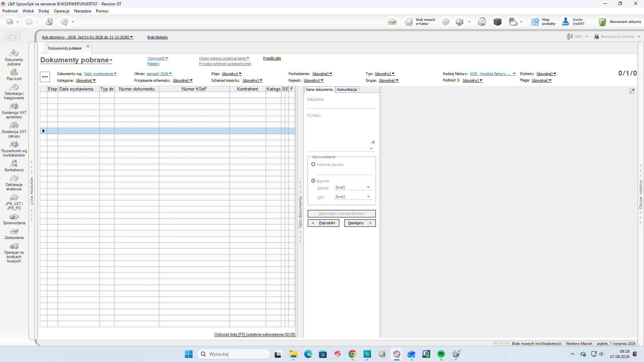Screen dimensions: 644x362
Task: Open Kontrahenci module icon
Action: point(14,163)
